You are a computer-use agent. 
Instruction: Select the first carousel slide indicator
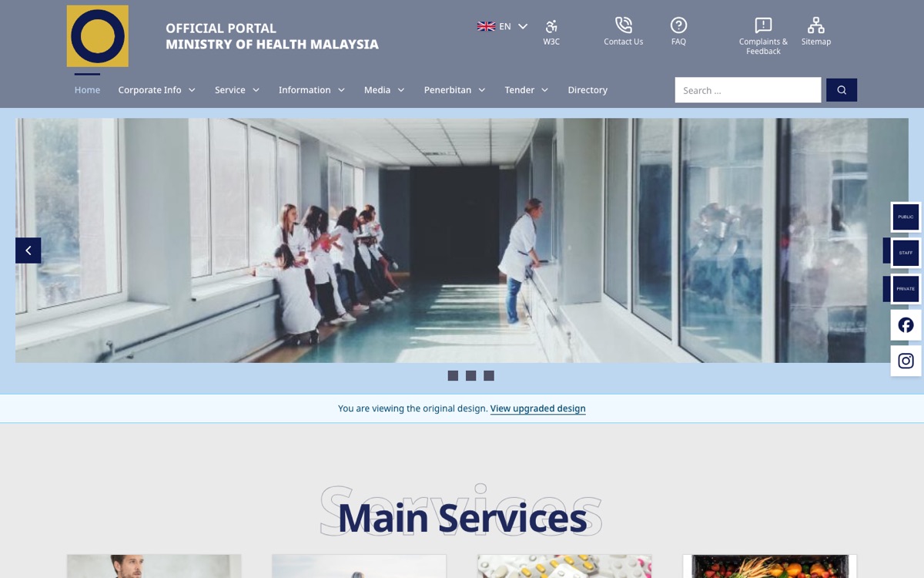point(453,376)
